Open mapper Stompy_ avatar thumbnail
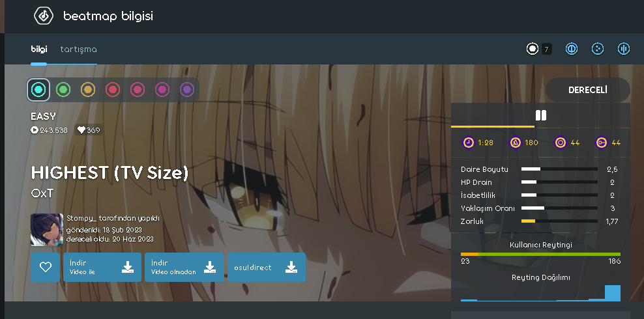Image resolution: width=644 pixels, height=319 pixels. (x=47, y=230)
